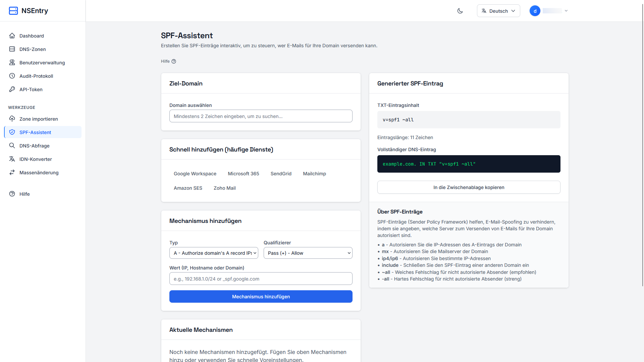Click the example.com full DNS record box

point(469,164)
